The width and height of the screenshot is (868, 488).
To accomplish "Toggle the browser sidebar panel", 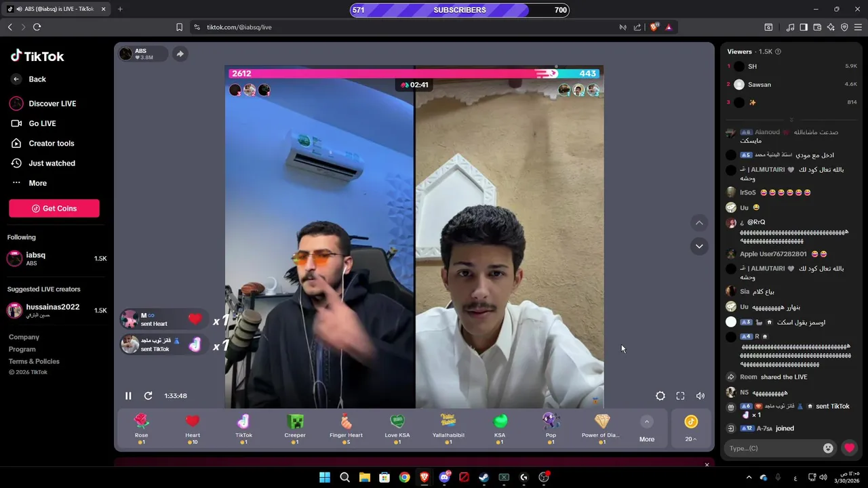I will click(804, 27).
